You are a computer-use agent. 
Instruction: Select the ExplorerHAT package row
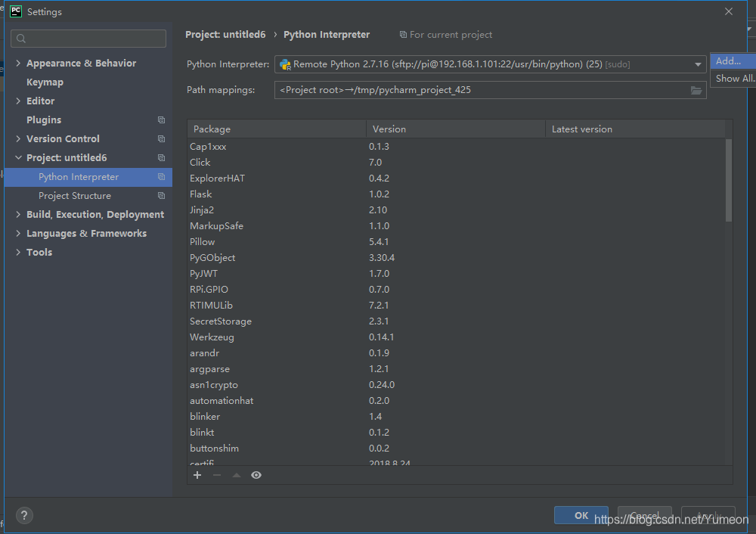pyautogui.click(x=456, y=179)
